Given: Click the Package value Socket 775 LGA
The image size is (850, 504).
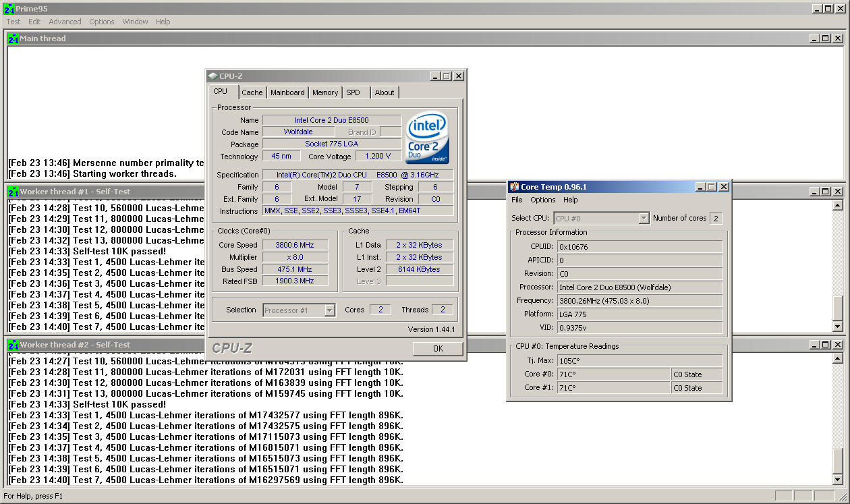Looking at the screenshot, I should point(331,144).
